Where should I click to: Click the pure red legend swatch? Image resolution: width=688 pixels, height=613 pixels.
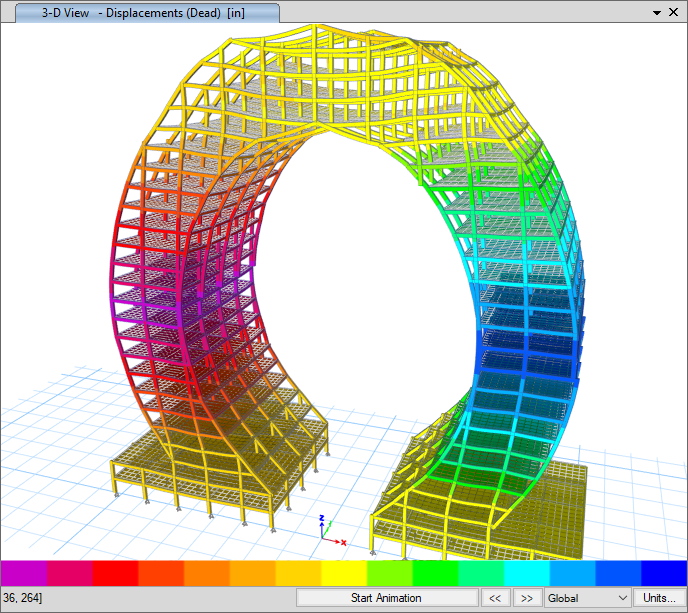coord(115,572)
